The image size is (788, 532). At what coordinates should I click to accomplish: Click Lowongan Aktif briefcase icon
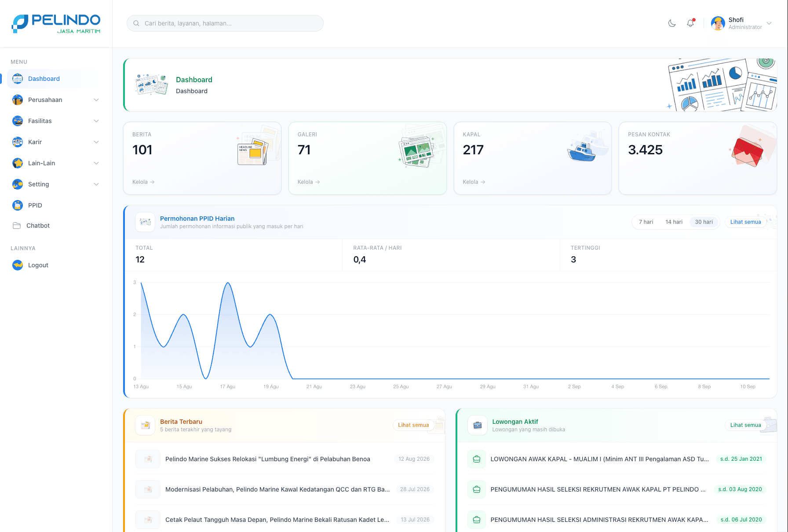(x=478, y=425)
